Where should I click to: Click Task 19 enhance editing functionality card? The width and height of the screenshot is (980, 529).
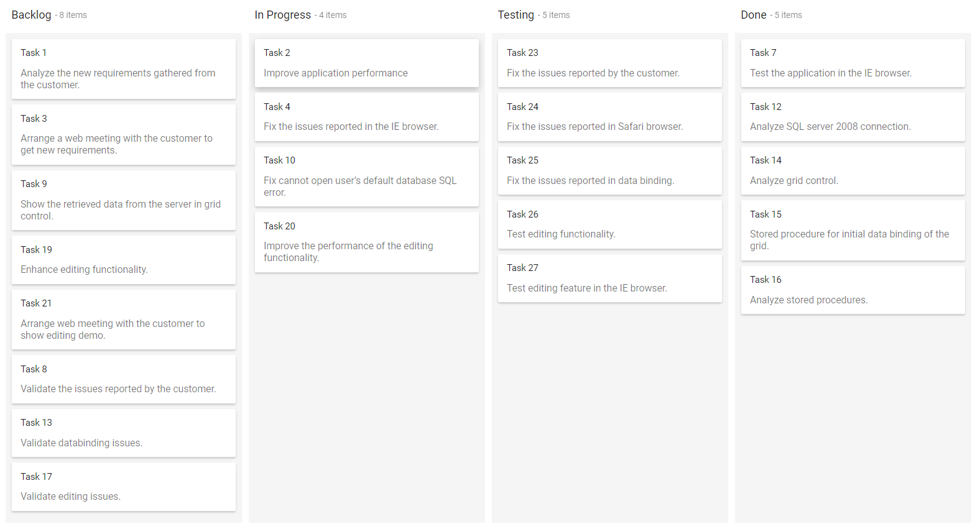(x=123, y=259)
